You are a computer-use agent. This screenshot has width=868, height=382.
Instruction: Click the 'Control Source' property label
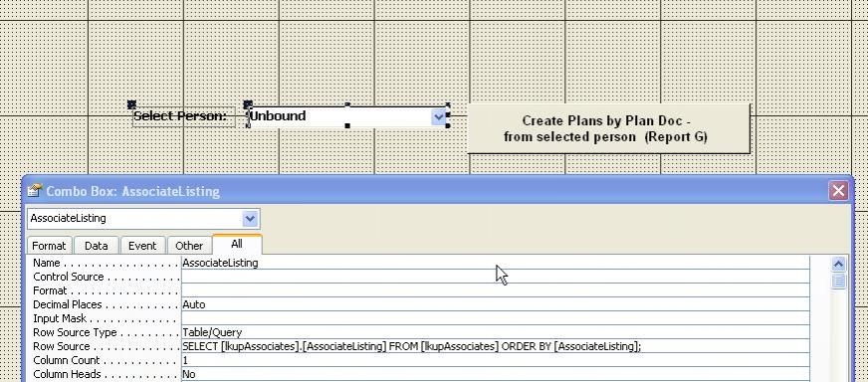68,277
